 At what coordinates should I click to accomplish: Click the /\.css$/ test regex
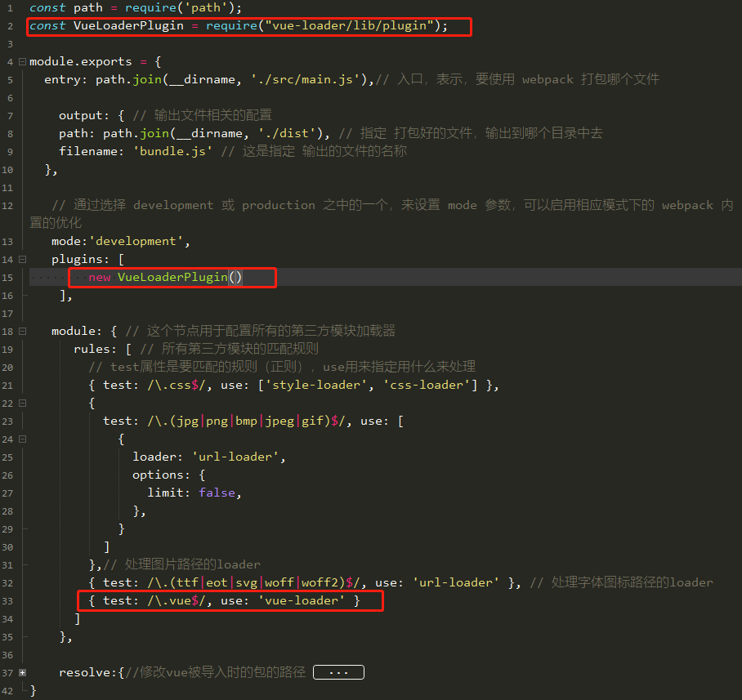pyautogui.click(x=177, y=385)
